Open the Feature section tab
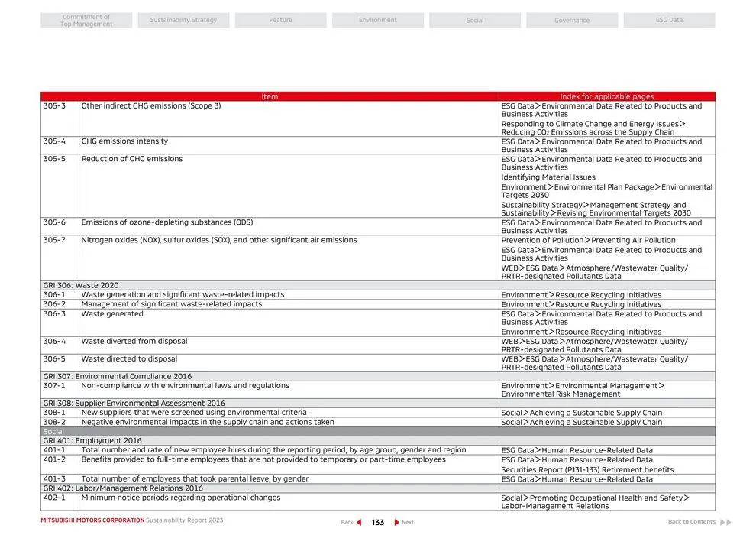Image resolution: width=756 pixels, height=535 pixels. 280,19
